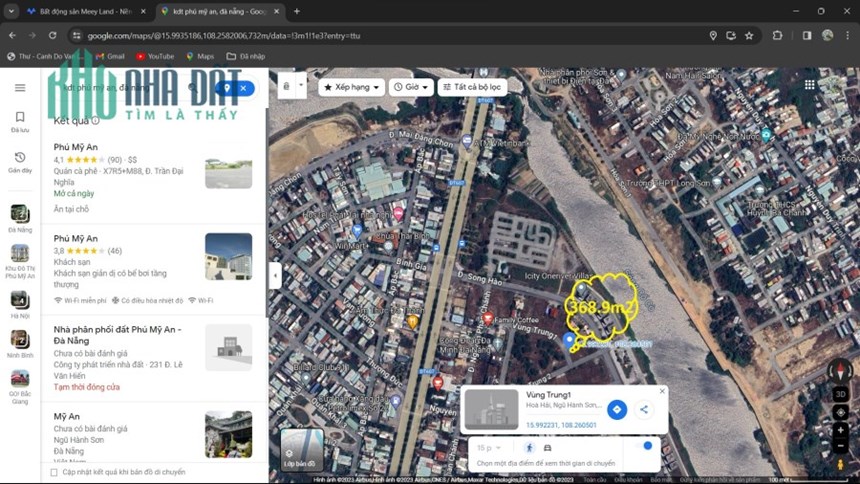This screenshot has width=860, height=484.
Task: Open the extensions puzzle icon
Action: click(x=777, y=36)
